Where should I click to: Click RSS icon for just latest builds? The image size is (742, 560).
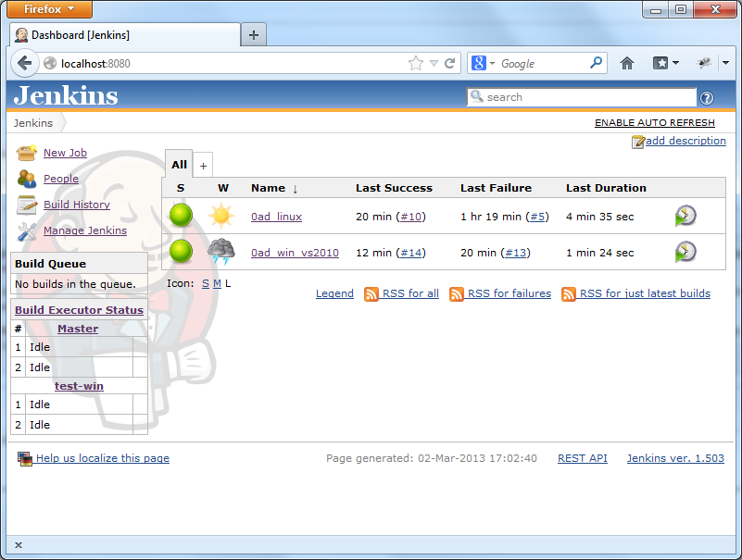569,293
